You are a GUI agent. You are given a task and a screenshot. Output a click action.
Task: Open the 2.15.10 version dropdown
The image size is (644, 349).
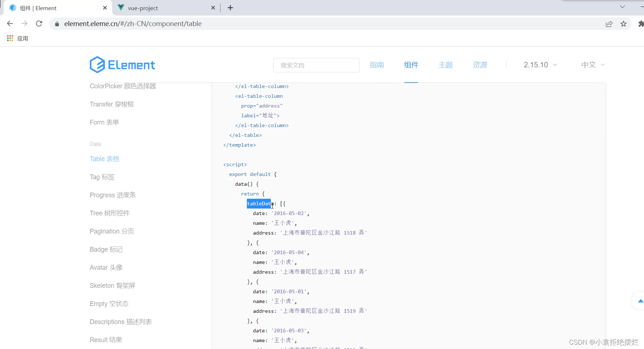(540, 65)
